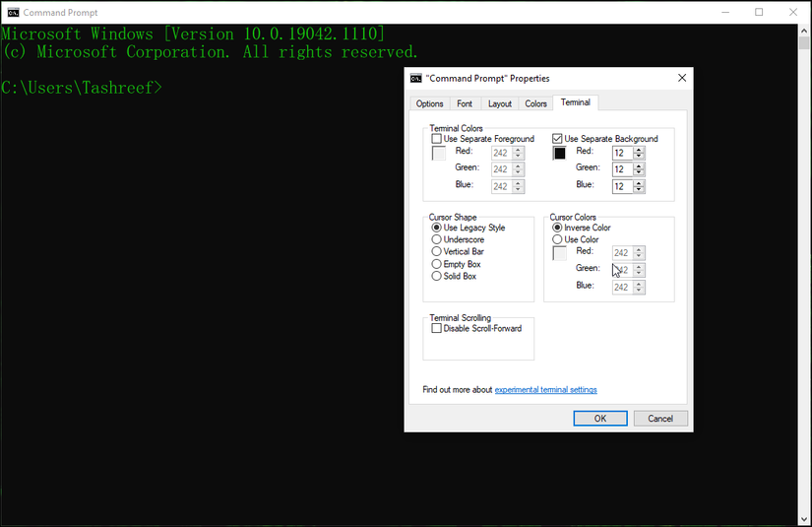Click the background Red value field
The height and width of the screenshot is (527, 812).
(x=622, y=153)
